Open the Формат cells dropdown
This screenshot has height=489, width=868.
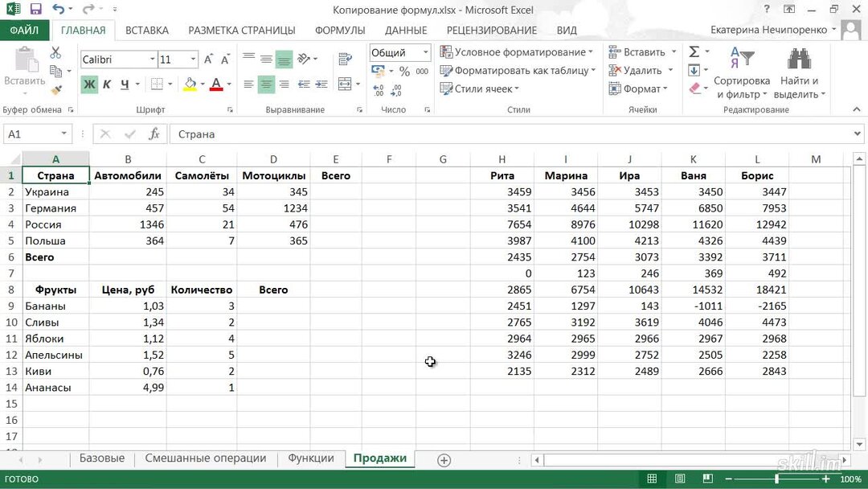(x=637, y=88)
